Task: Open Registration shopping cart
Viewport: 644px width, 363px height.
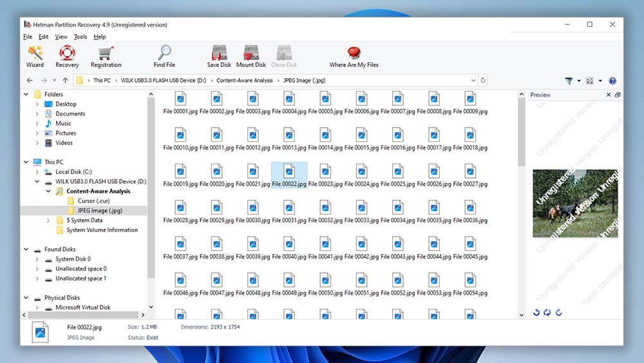Action: tap(106, 57)
